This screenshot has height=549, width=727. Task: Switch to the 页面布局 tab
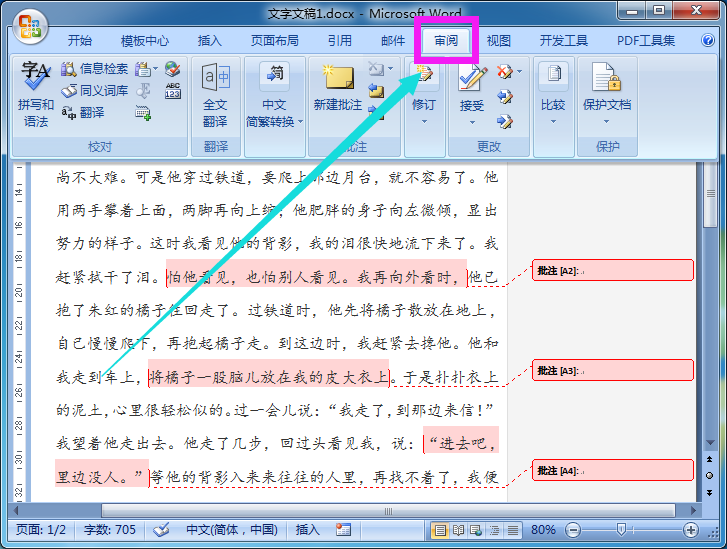coord(274,41)
